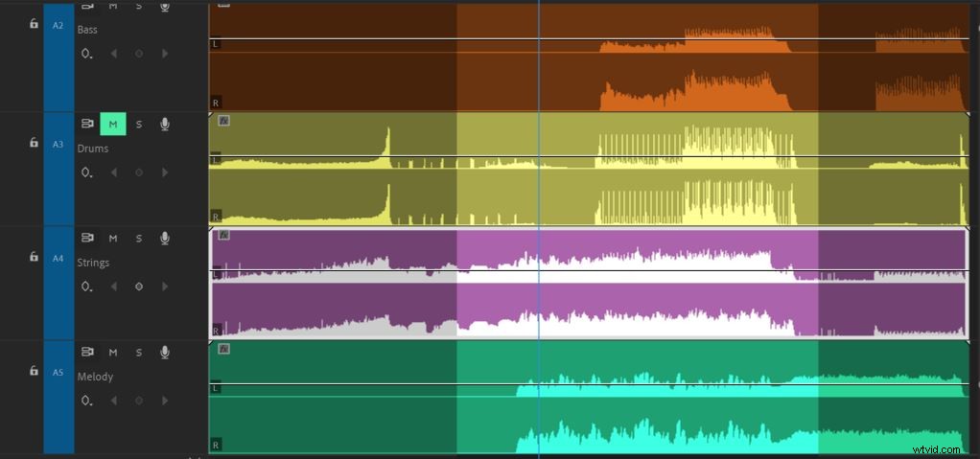Select the yellow Drums audio clip
This screenshot has height=459, width=980.
point(588,169)
